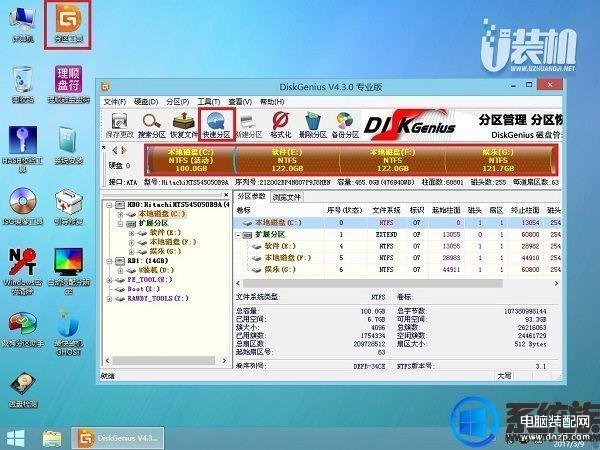Click the Quick Partition (快速分区) toolbar icon

(x=216, y=126)
